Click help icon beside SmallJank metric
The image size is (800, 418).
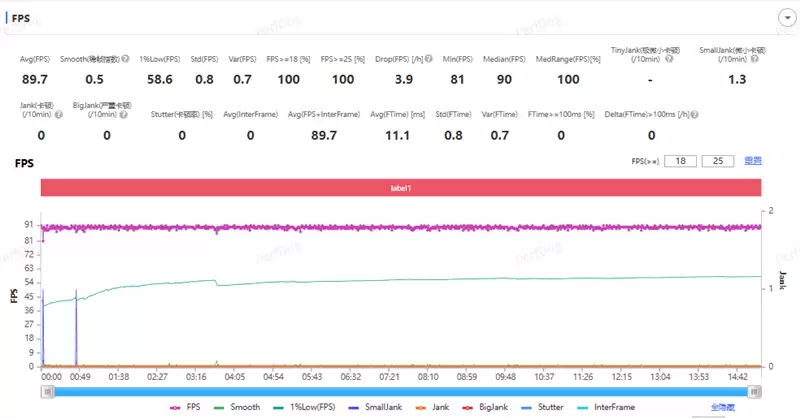tap(751, 59)
